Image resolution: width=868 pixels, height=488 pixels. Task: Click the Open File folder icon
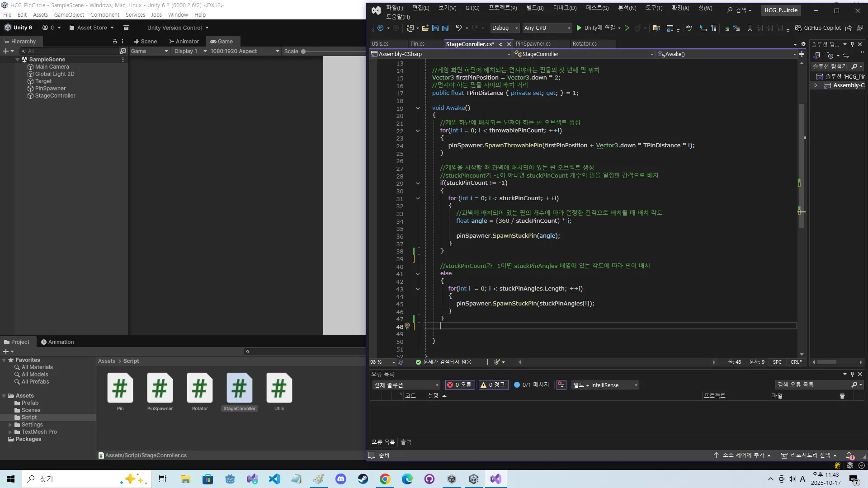(425, 28)
